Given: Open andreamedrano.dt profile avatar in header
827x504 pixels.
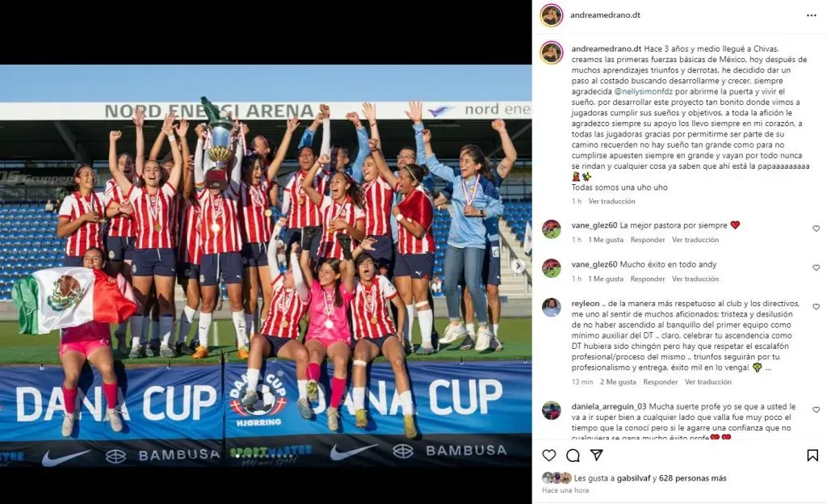Looking at the screenshot, I should [x=551, y=15].
